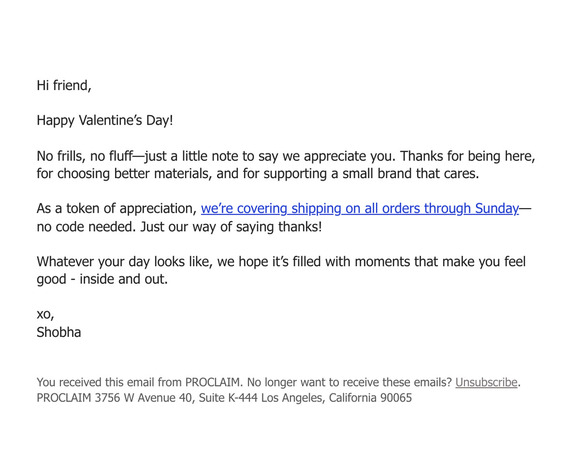Viewport: 580px width, 454px height.
Task: Click the "3756 W Avenue 40" address text
Action: [145, 398]
